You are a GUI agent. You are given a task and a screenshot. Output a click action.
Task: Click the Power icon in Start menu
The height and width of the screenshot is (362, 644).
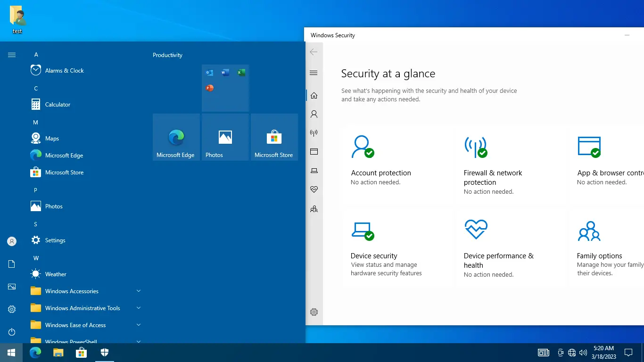point(12,332)
